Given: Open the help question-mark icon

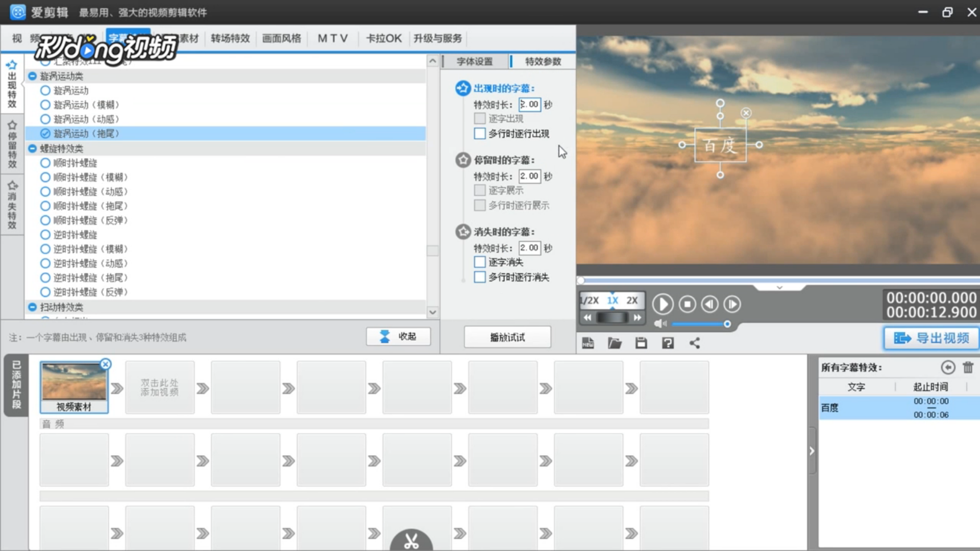Looking at the screenshot, I should [668, 343].
